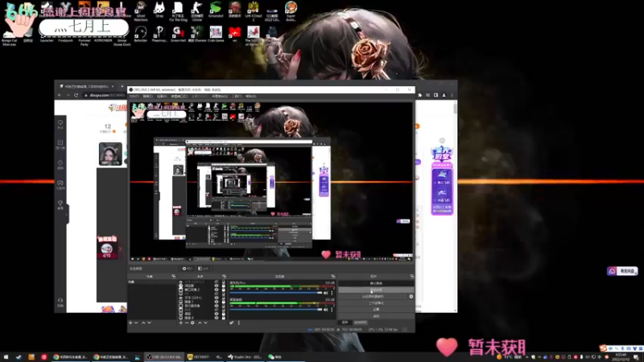Start recording in OBS Controls
Image resolution: width=644 pixels, height=362 pixels.
point(376,290)
